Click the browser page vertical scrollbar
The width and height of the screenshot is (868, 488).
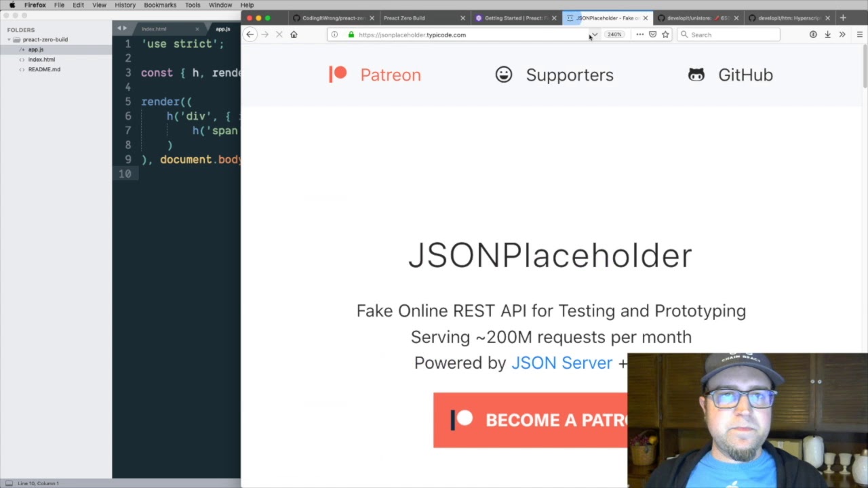(865, 68)
